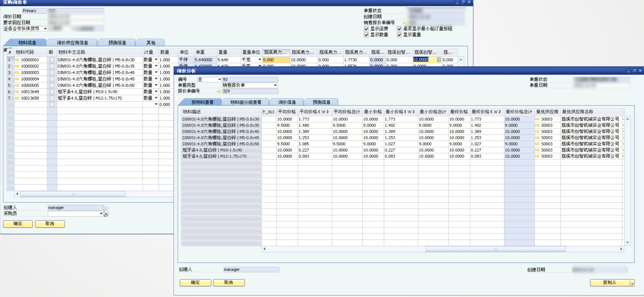Open 业务合作伙伴货币 dropdown

click(45, 29)
